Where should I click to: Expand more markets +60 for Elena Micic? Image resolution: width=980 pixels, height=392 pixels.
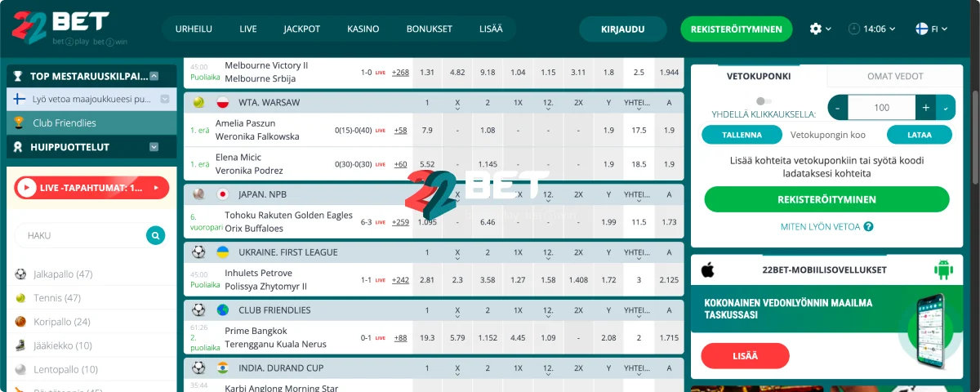400,164
